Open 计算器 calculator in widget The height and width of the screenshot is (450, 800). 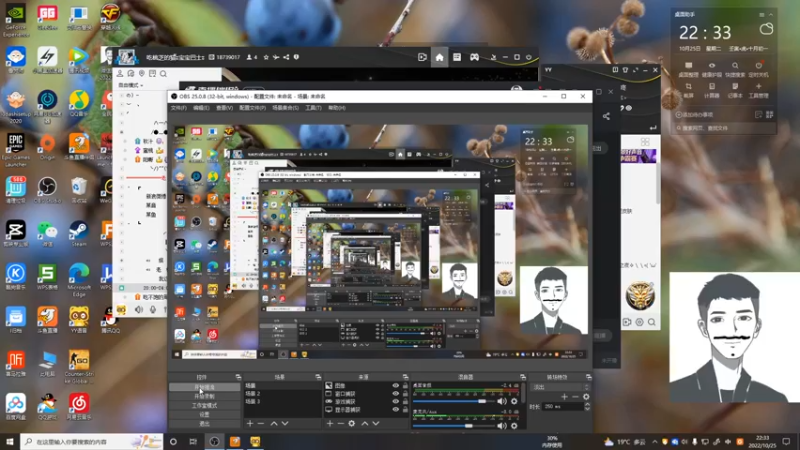(712, 90)
